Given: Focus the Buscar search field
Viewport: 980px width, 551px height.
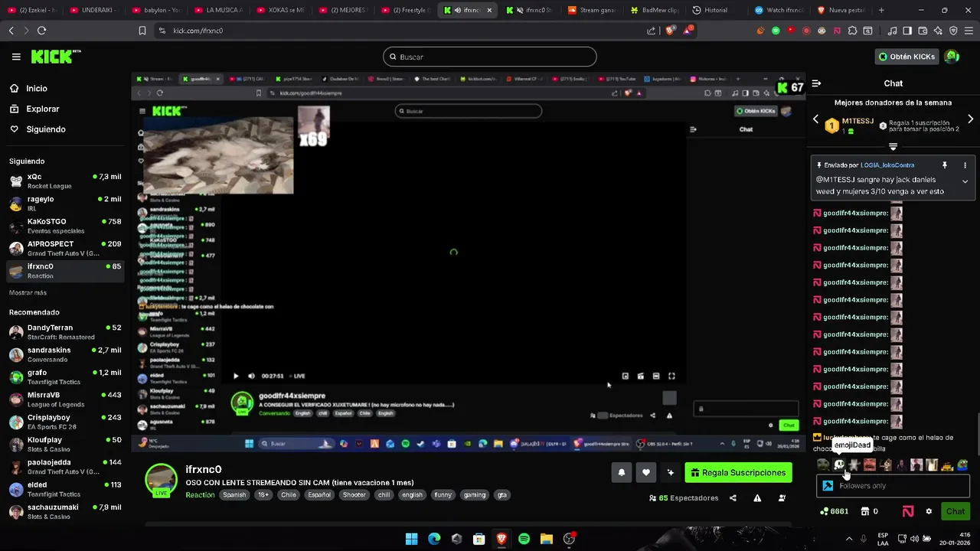Looking at the screenshot, I should point(490,57).
